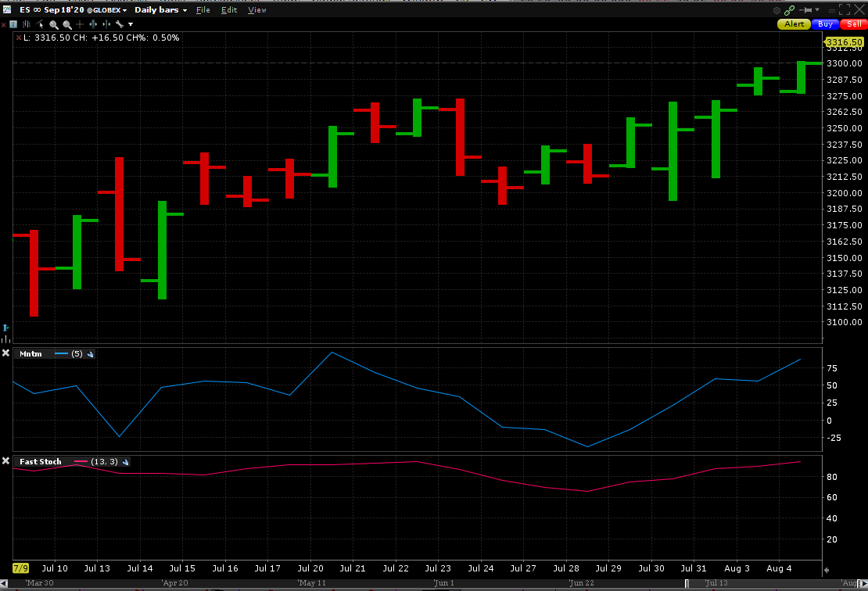Viewport: 868px width, 591px height.
Task: Select the text annotation T tool
Action: coord(13,24)
